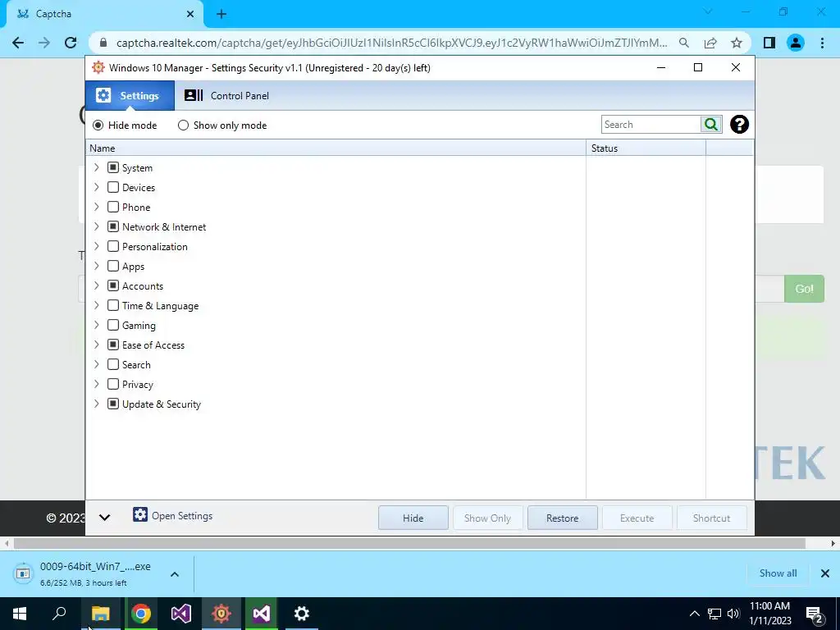This screenshot has width=840, height=630.
Task: Check the Apps checkbox
Action: click(113, 266)
